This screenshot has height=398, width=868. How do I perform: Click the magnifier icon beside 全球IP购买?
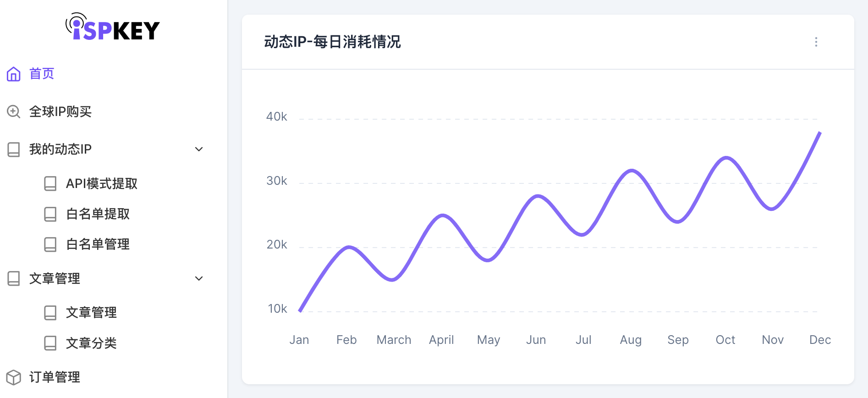14,111
